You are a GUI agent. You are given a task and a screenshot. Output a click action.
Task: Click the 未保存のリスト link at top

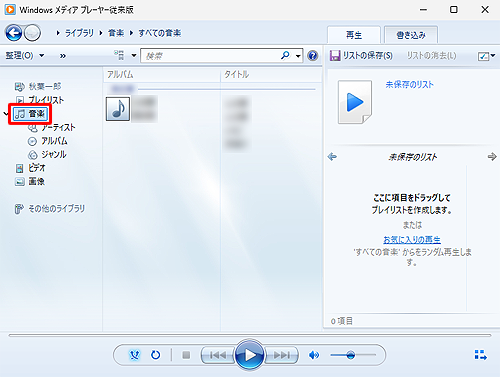point(409,85)
